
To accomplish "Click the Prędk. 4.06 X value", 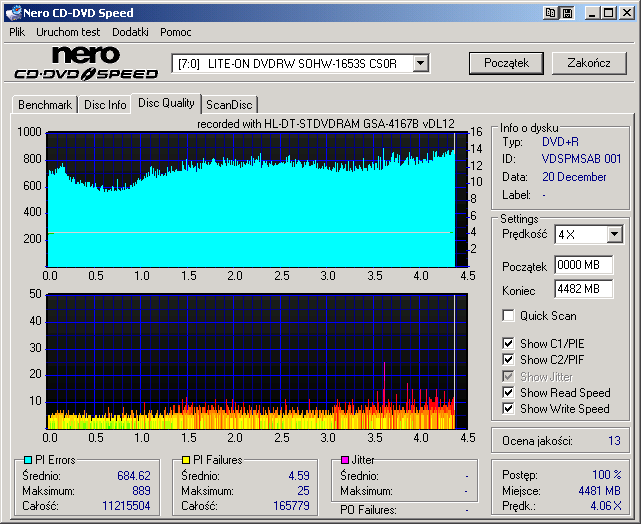I will [606, 506].
